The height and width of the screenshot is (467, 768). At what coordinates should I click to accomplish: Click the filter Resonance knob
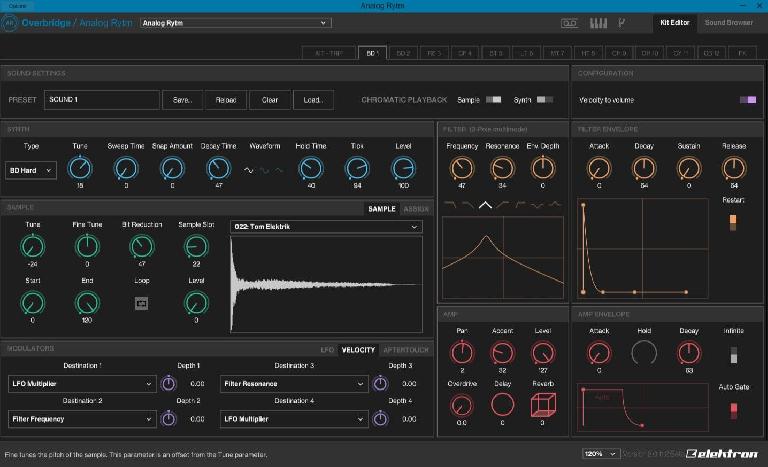point(502,168)
